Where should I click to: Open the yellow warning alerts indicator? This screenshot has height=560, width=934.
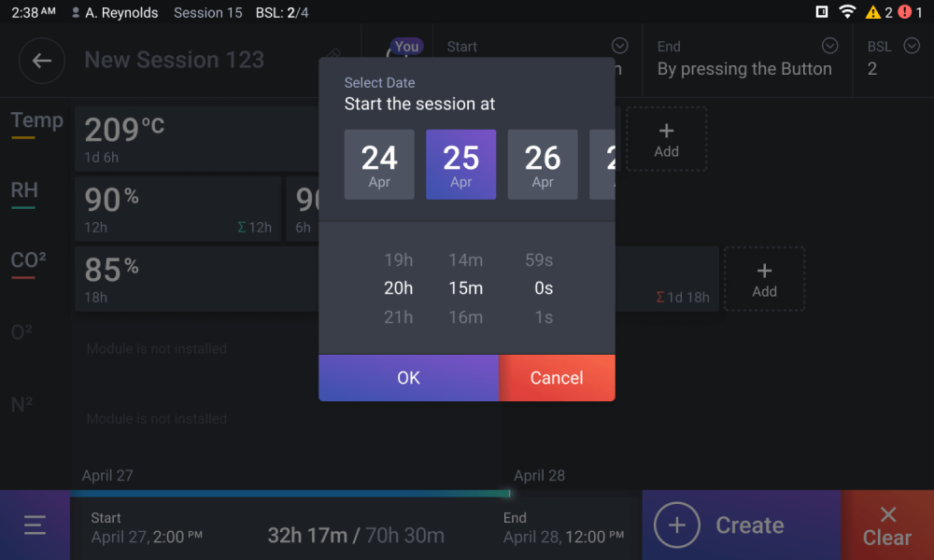pos(879,12)
